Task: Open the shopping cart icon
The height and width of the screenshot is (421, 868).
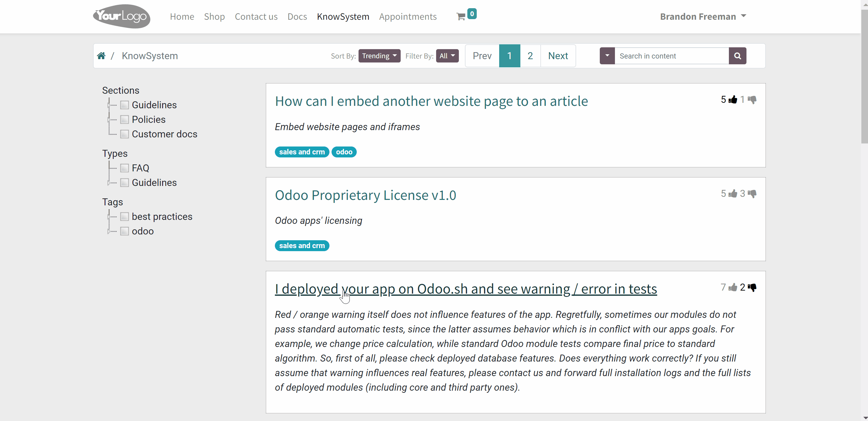Action: click(x=461, y=16)
